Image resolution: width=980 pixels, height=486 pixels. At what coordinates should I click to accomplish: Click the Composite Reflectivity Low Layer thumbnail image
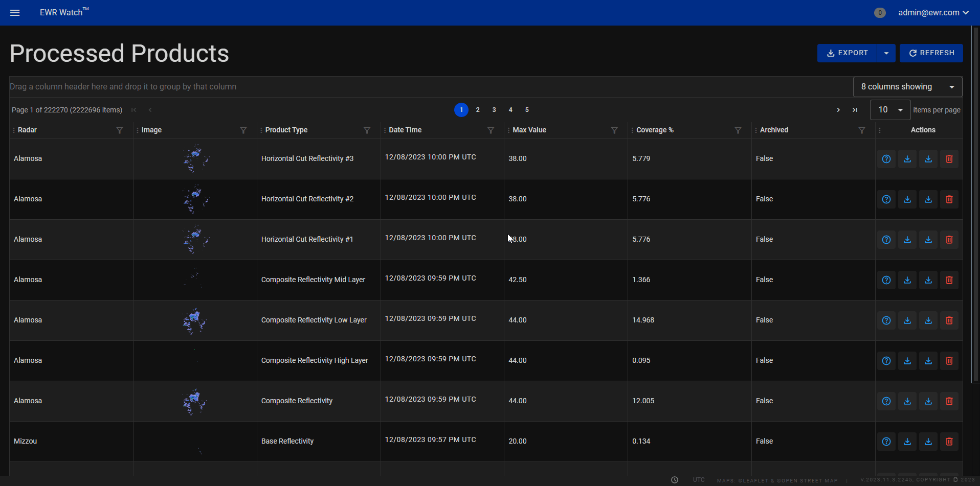tap(194, 320)
